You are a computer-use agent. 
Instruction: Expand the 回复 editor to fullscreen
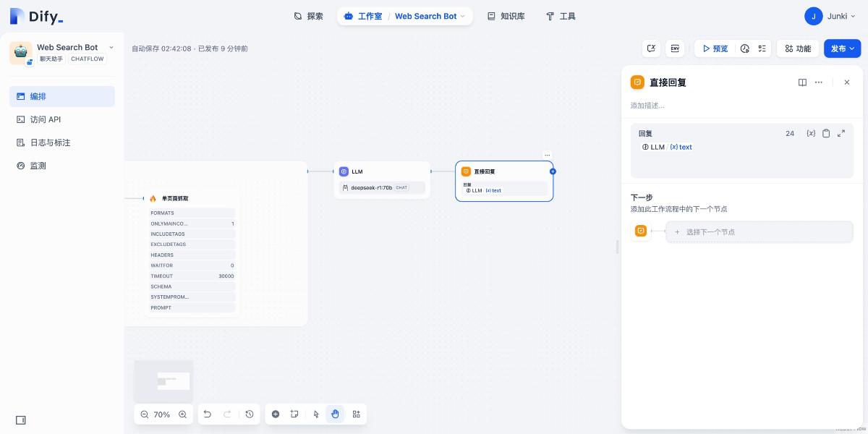click(x=841, y=133)
